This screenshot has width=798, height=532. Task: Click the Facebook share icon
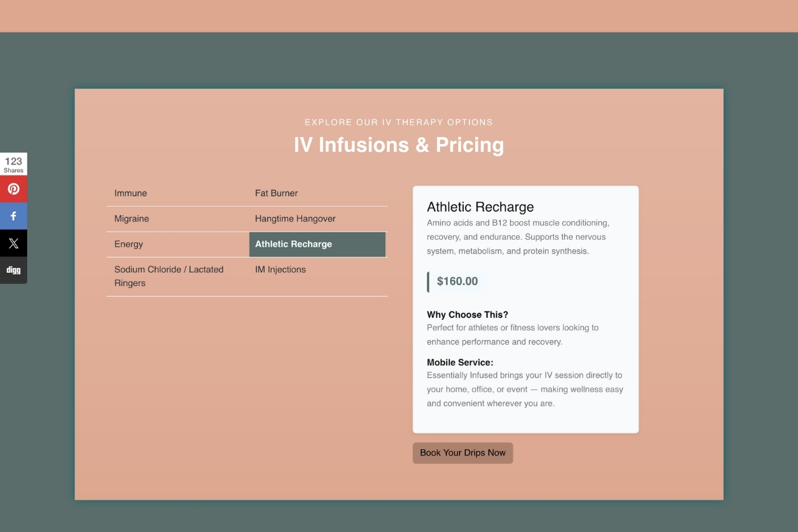pos(13,216)
